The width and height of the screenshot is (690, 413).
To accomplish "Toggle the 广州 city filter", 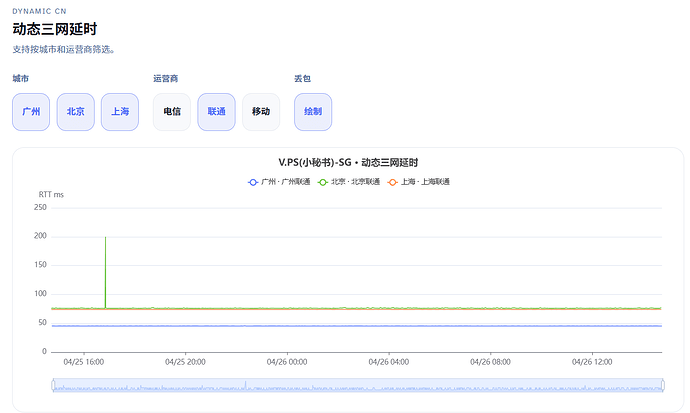I will pyautogui.click(x=31, y=112).
